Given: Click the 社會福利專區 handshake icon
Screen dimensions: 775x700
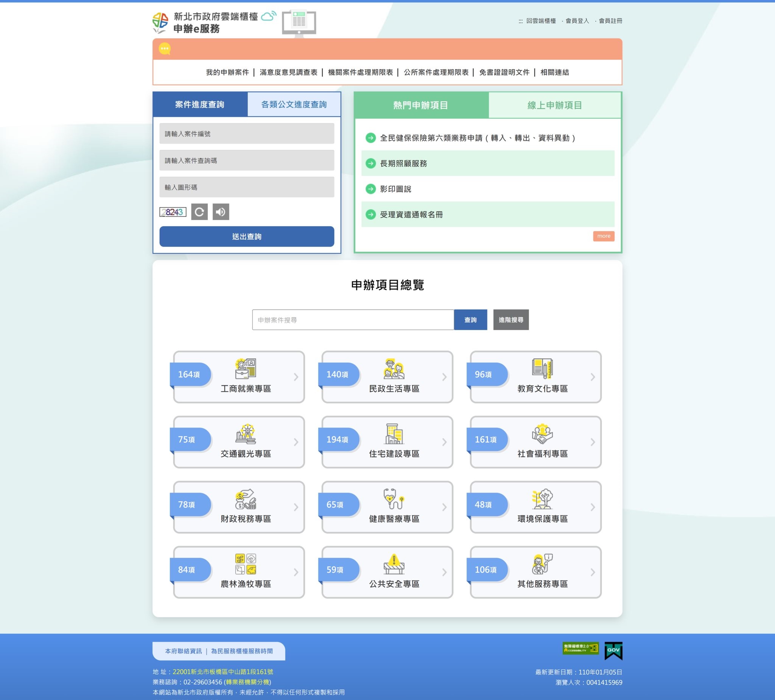Looking at the screenshot, I should [x=542, y=434].
